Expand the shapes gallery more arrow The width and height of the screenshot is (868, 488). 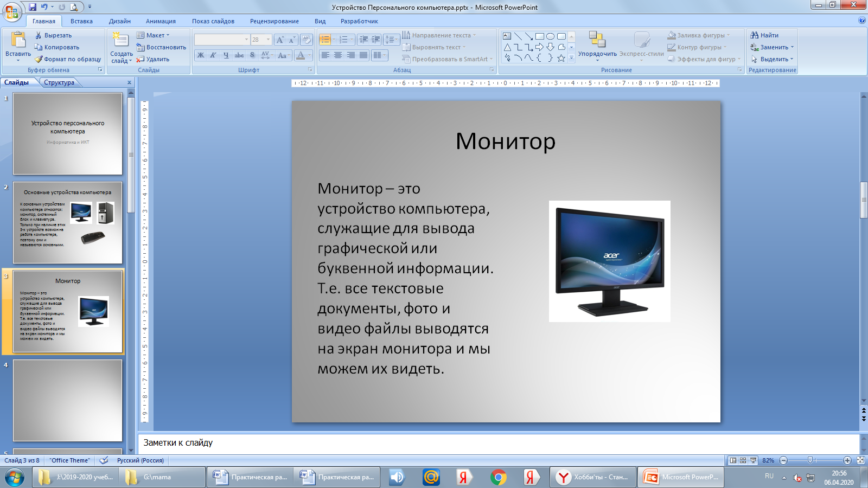571,58
